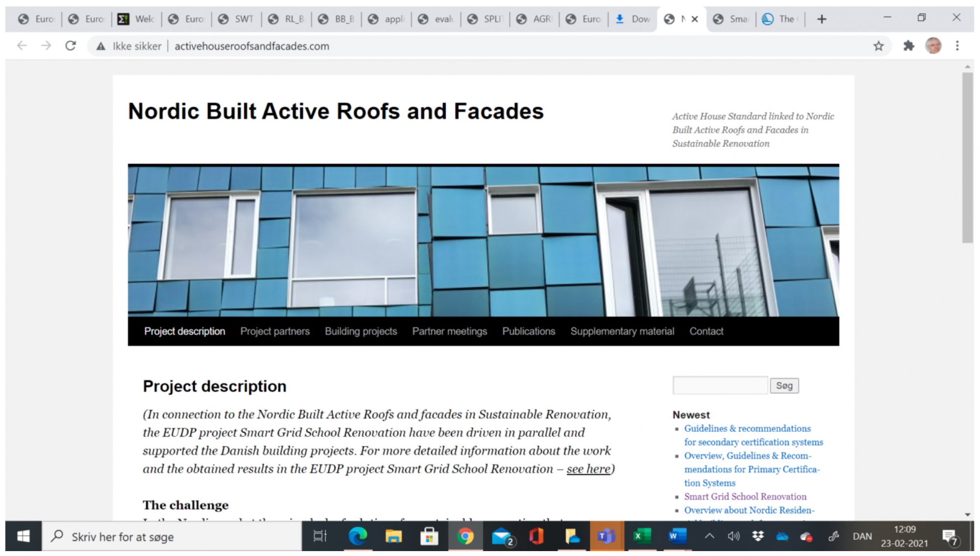
Task: Open Microsoft Edge from the taskbar
Action: point(358,537)
